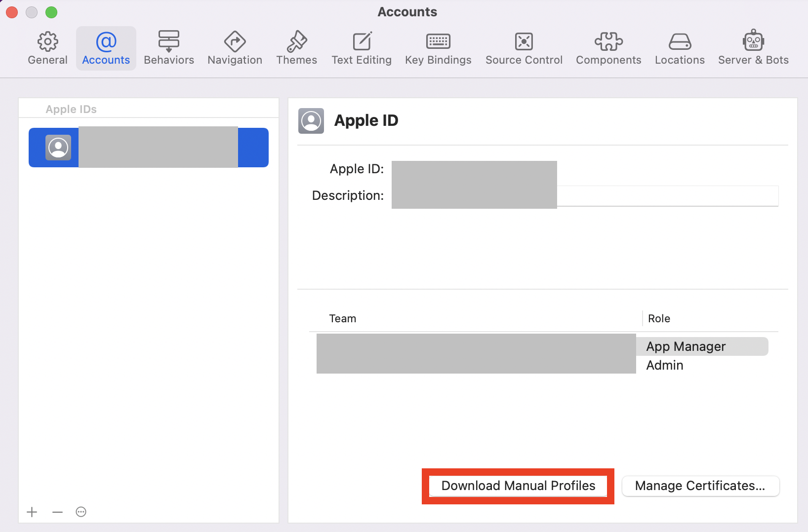This screenshot has height=532, width=808.
Task: Select the Apple ID account row
Action: click(x=149, y=148)
